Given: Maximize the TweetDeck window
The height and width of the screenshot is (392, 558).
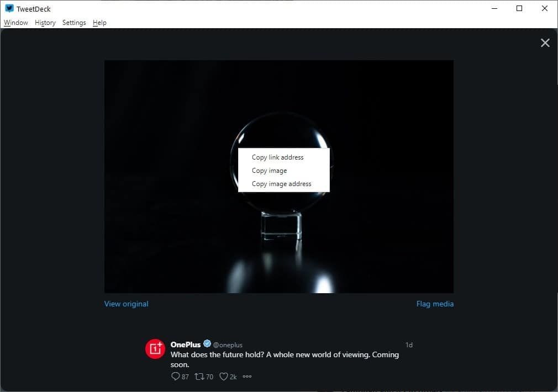Looking at the screenshot, I should point(519,8).
